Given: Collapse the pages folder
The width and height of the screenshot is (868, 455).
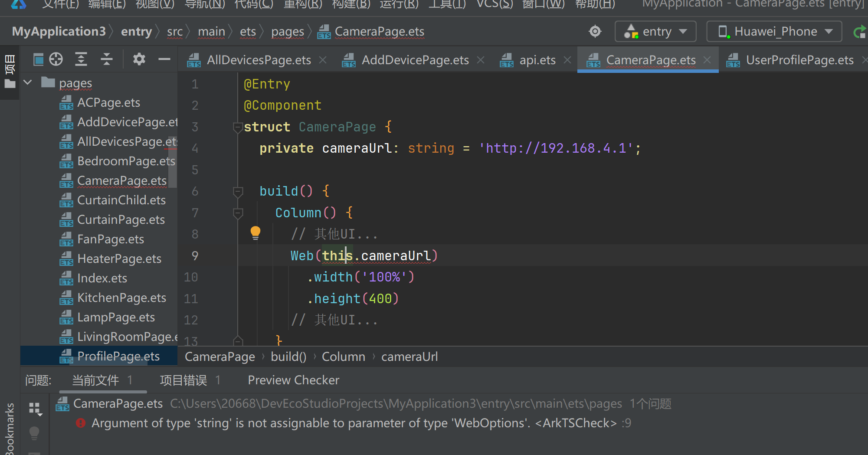Looking at the screenshot, I should [28, 82].
